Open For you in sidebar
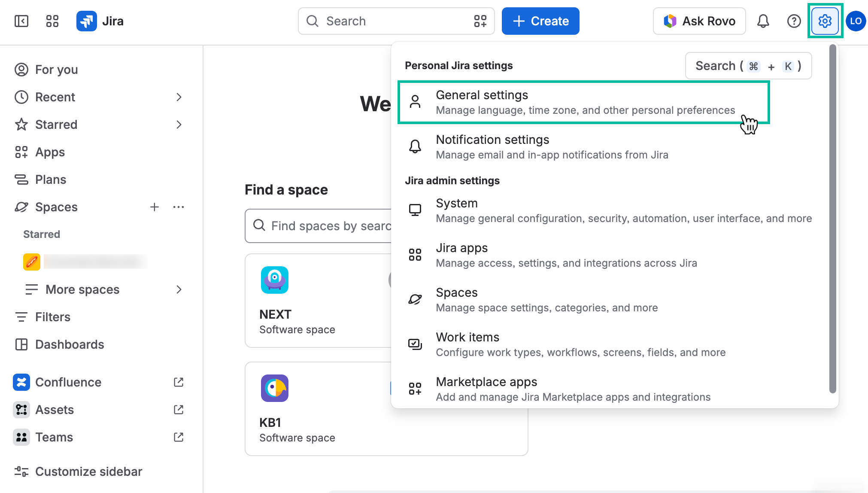Screen dimensions: 868x493 tap(57, 70)
